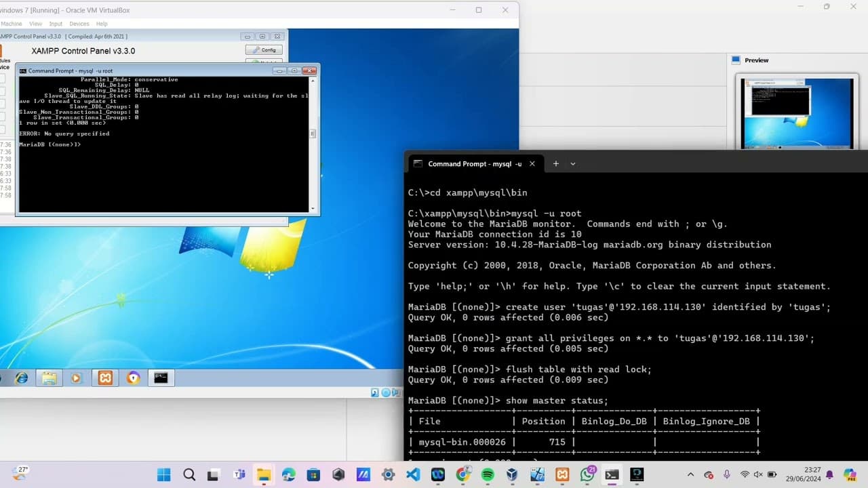Open the notification bell in system tray
Screen dimensions: 868x488
click(x=829, y=474)
